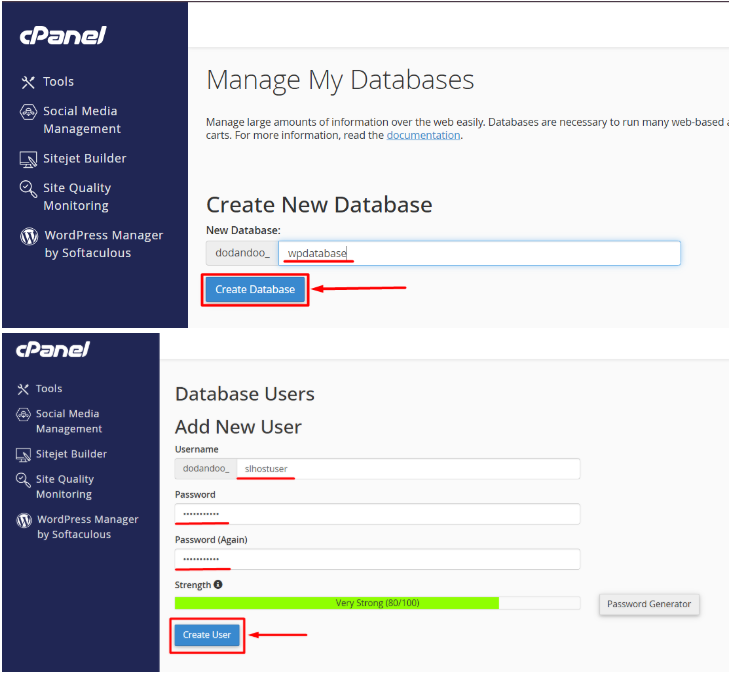Open Site Quality Monitoring icon beside Add New User
731x696 pixels.
pos(23,481)
